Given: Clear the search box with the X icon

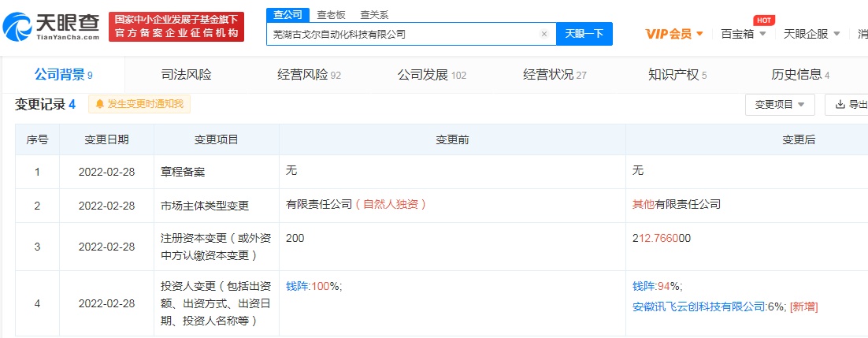Looking at the screenshot, I should 543,34.
